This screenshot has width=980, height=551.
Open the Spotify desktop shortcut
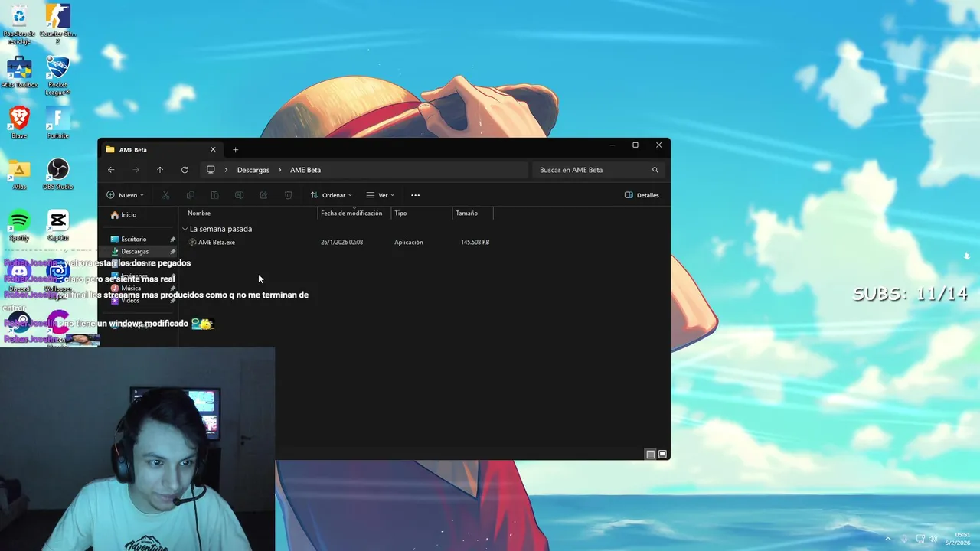(x=19, y=226)
